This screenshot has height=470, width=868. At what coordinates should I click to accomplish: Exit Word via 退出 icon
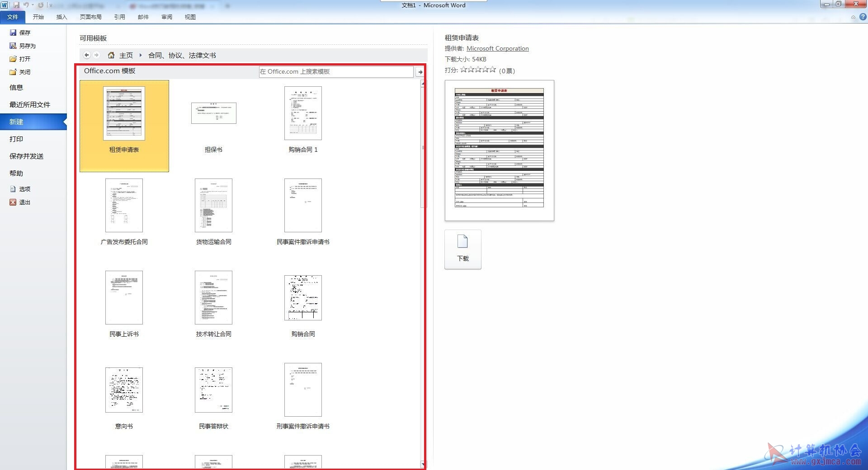(13, 202)
